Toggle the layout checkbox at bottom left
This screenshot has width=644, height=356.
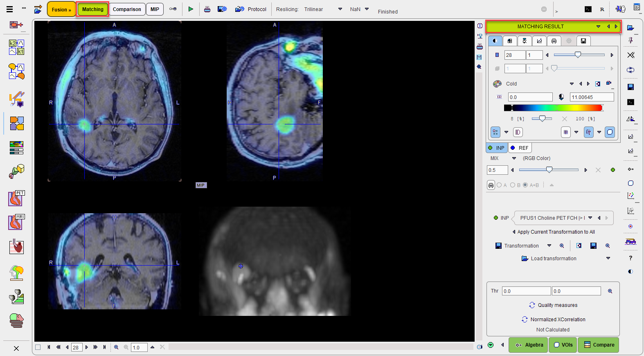tap(38, 347)
